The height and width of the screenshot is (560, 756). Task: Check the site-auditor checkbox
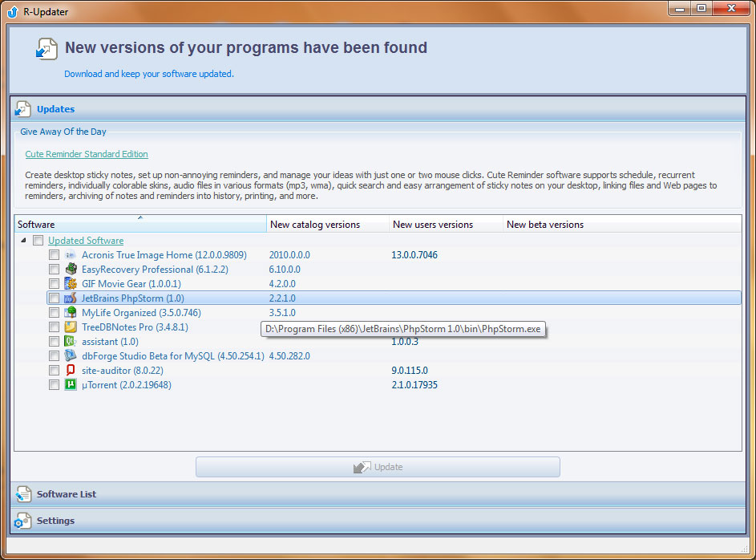pos(54,371)
